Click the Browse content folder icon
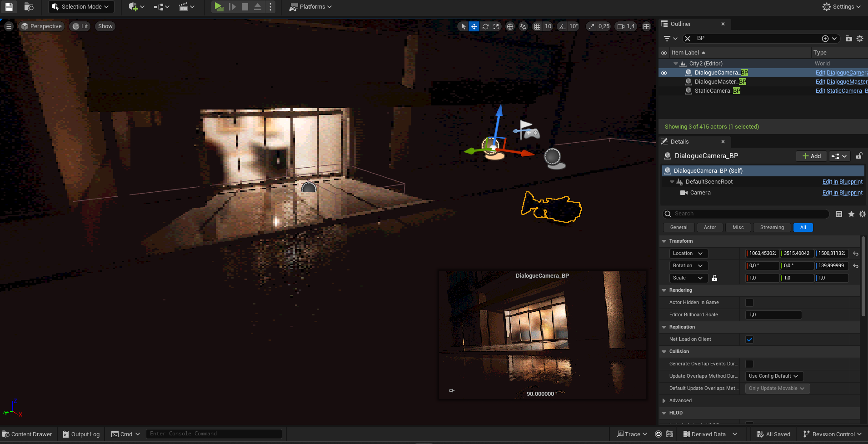Viewport: 868px width, 444px height. point(28,7)
